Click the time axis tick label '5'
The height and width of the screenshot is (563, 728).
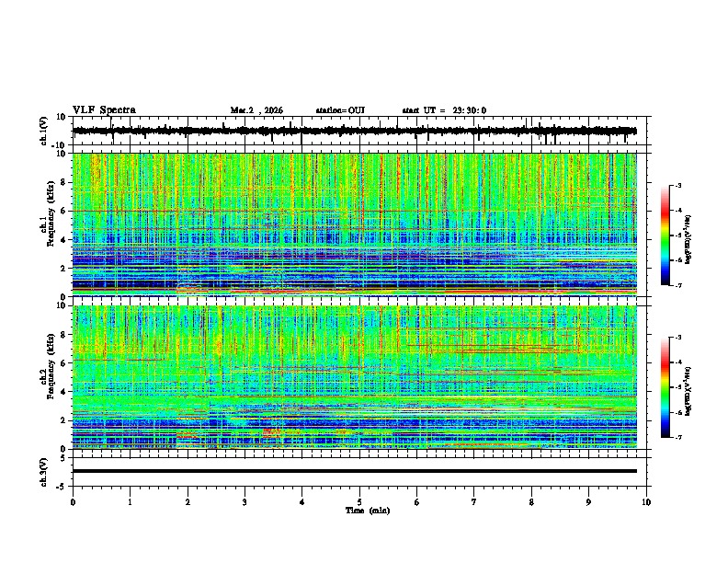359,502
